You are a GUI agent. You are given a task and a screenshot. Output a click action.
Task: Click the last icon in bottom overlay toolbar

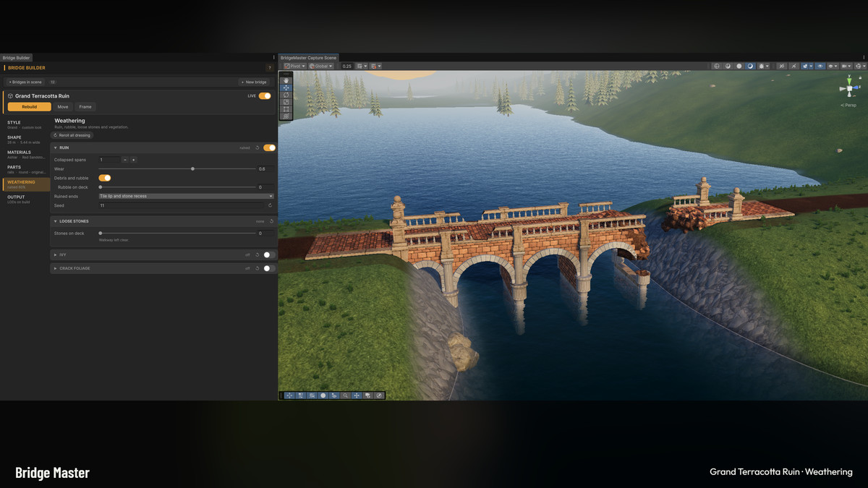379,395
